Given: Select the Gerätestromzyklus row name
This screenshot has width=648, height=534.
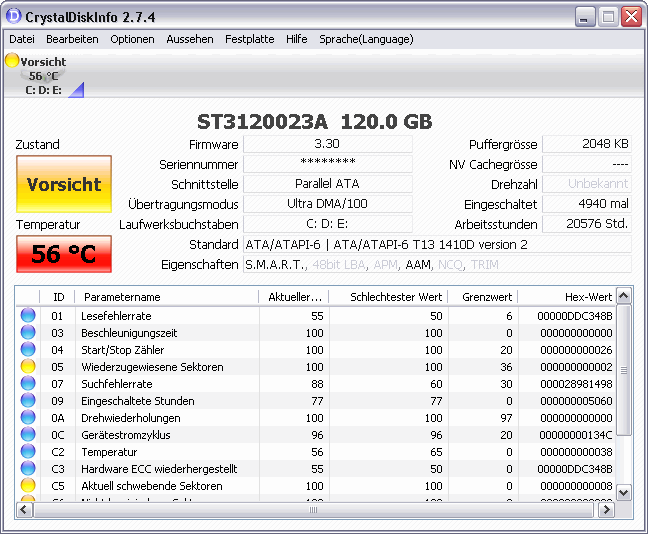Looking at the screenshot, I should point(126,435).
